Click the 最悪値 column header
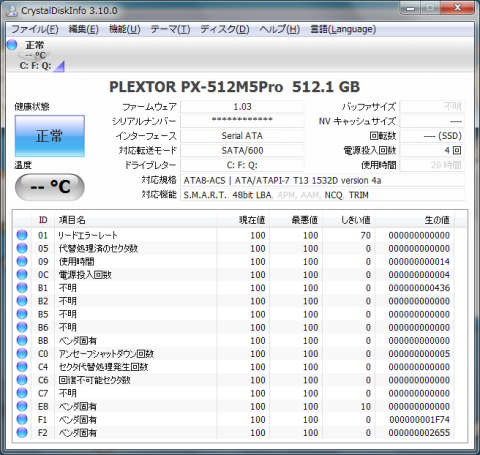Screen dimensions: 480x455 click(296, 220)
